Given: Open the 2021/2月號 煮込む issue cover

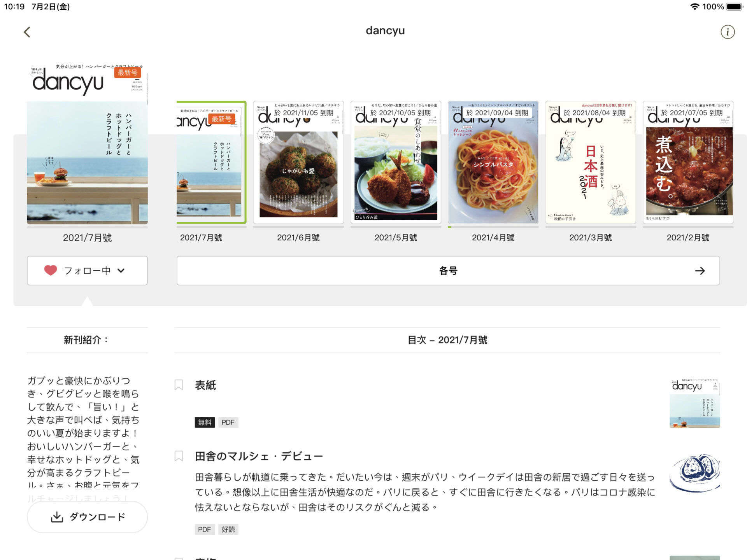Looking at the screenshot, I should (688, 163).
